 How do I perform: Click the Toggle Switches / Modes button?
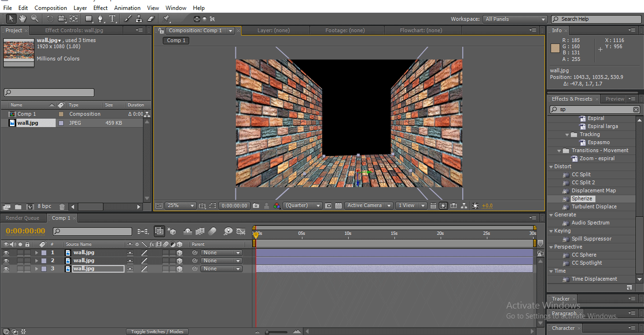tap(157, 332)
